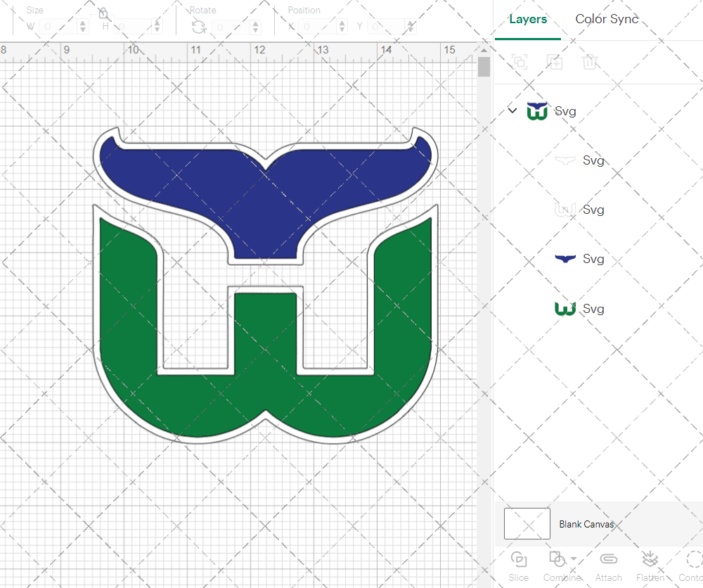Click the Slice tool
The image size is (703, 588).
519,566
